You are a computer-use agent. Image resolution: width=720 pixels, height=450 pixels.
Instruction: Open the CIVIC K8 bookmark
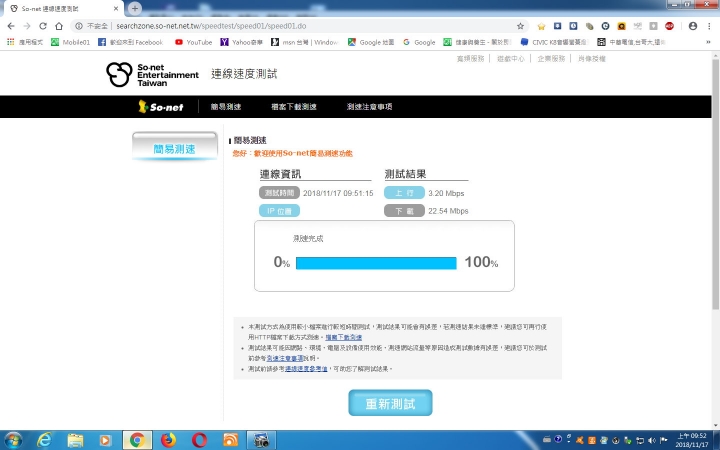(554, 42)
